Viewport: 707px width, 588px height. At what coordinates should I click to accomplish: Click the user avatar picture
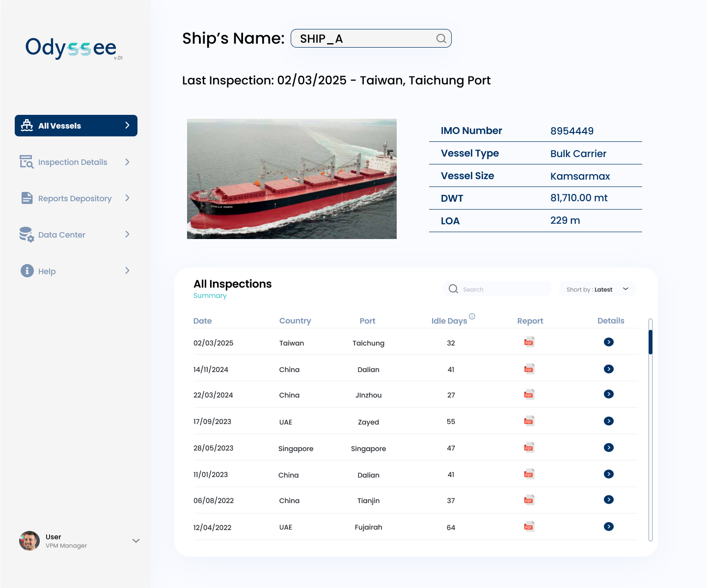pyautogui.click(x=29, y=541)
